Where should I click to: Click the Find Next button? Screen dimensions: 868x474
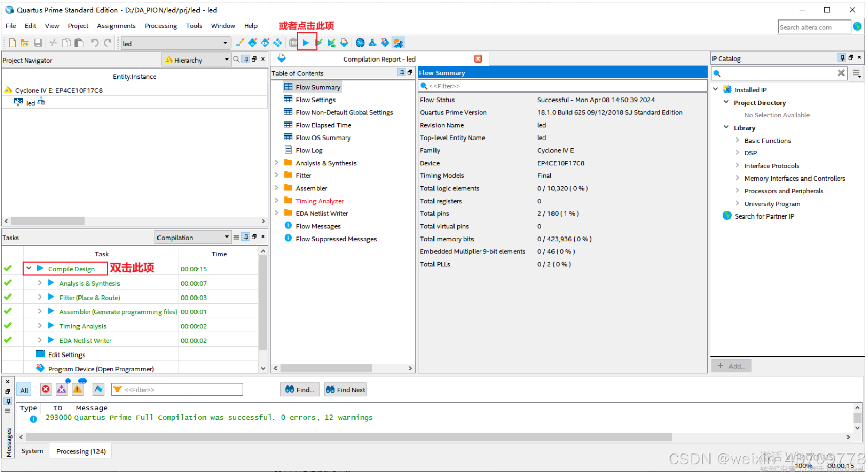(x=346, y=389)
